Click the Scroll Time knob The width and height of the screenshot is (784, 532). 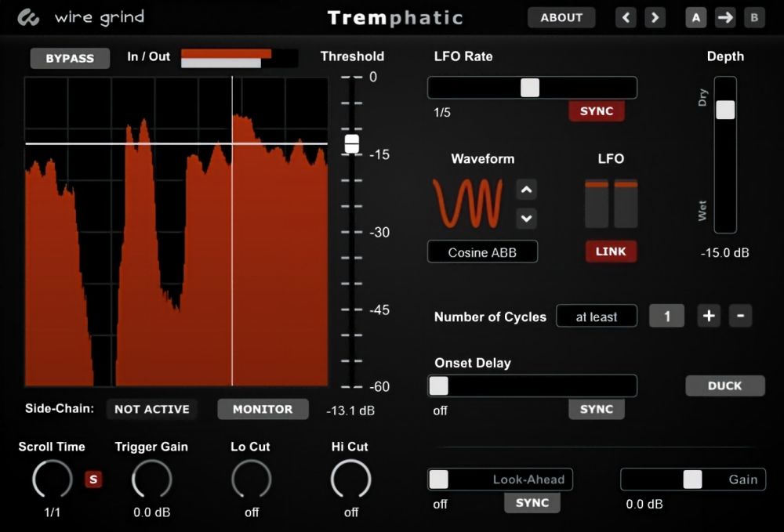pos(52,480)
